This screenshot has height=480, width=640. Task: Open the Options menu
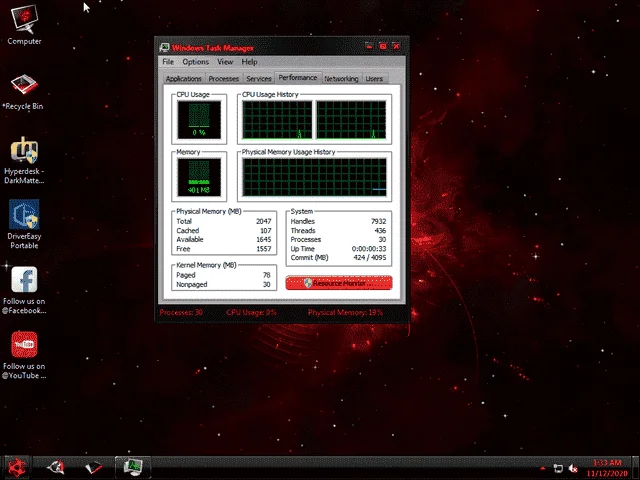(x=196, y=62)
